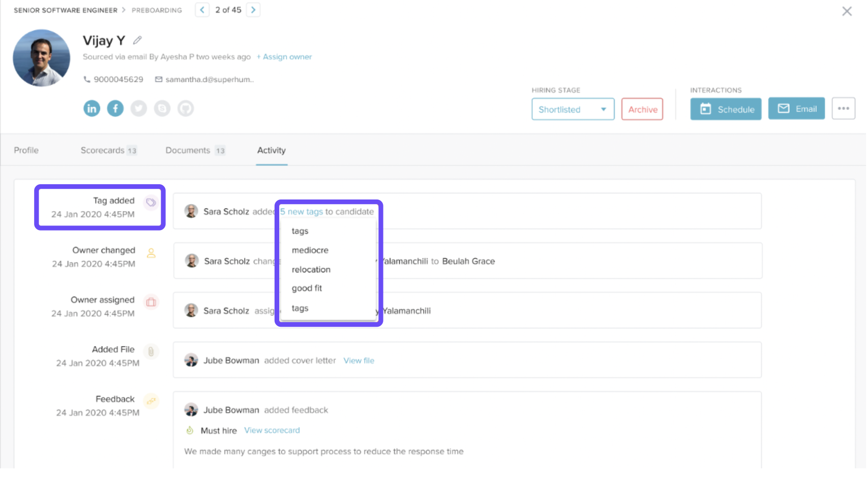Click the greyed-out GitHub icon
The width and height of the screenshot is (868, 485).
coord(186,108)
